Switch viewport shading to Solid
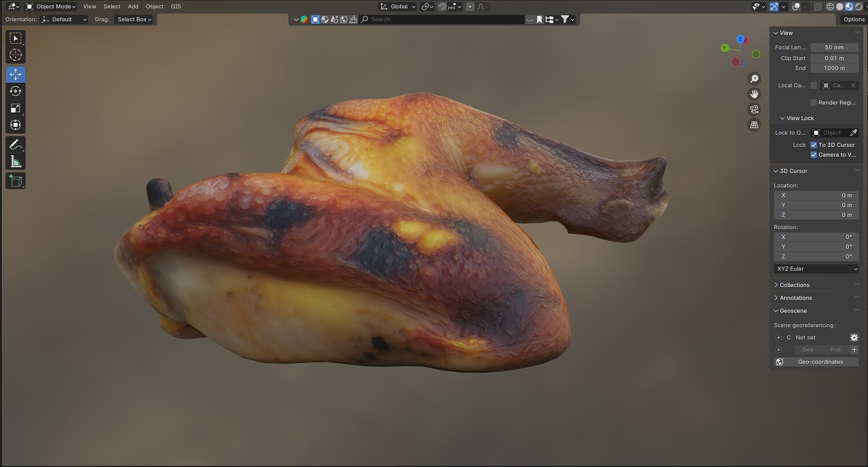This screenshot has width=868, height=467. [840, 6]
